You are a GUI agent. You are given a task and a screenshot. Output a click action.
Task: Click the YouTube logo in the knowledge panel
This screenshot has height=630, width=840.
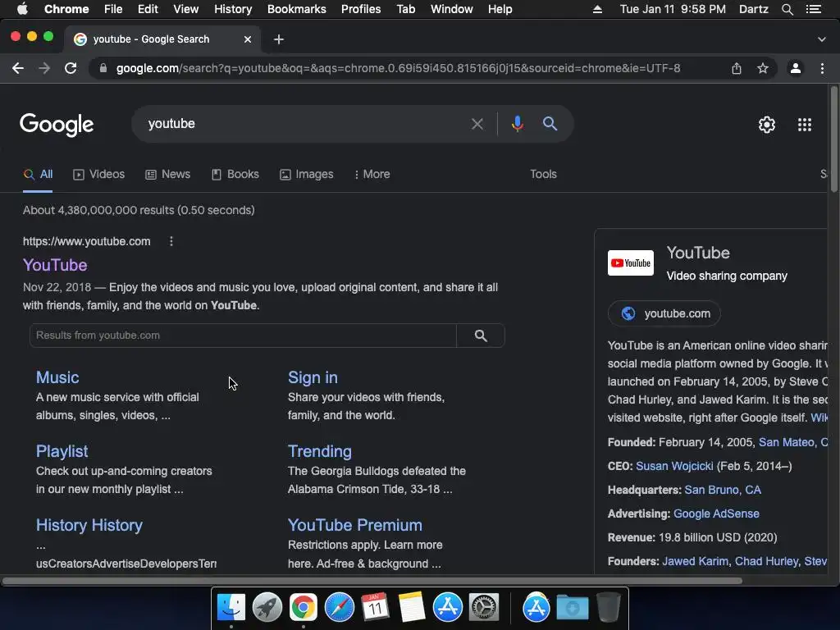pyautogui.click(x=631, y=262)
